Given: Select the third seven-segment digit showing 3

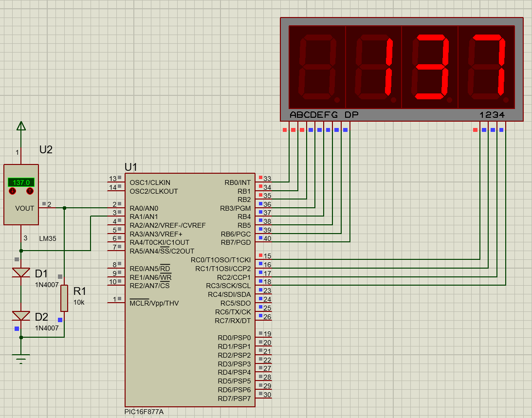Looking at the screenshot, I should 430,67.
